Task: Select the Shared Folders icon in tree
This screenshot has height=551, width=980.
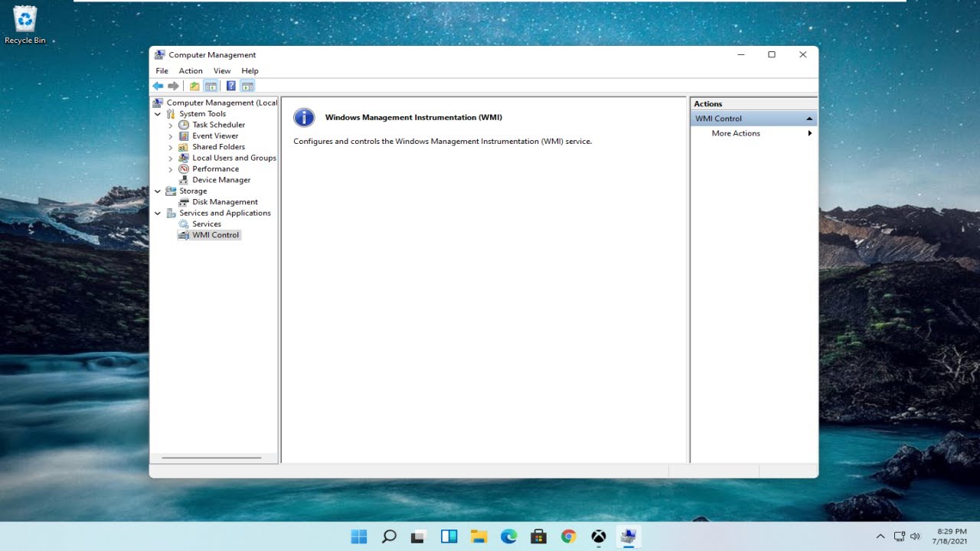Action: pyautogui.click(x=184, y=147)
